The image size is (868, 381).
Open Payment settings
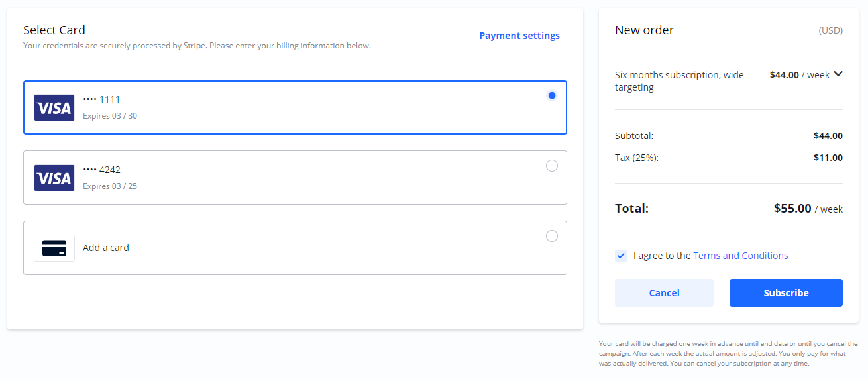[x=519, y=36]
